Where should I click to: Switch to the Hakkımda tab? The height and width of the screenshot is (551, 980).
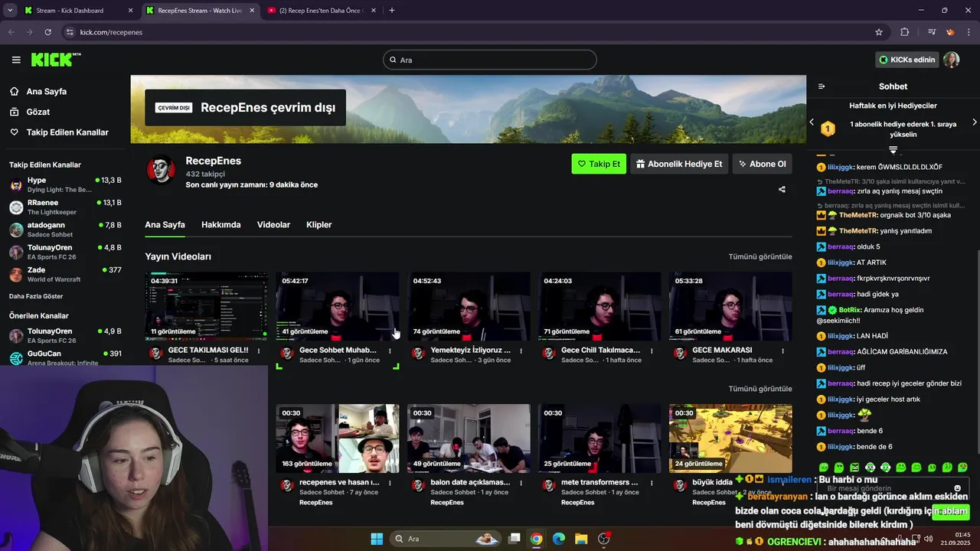pos(220,225)
